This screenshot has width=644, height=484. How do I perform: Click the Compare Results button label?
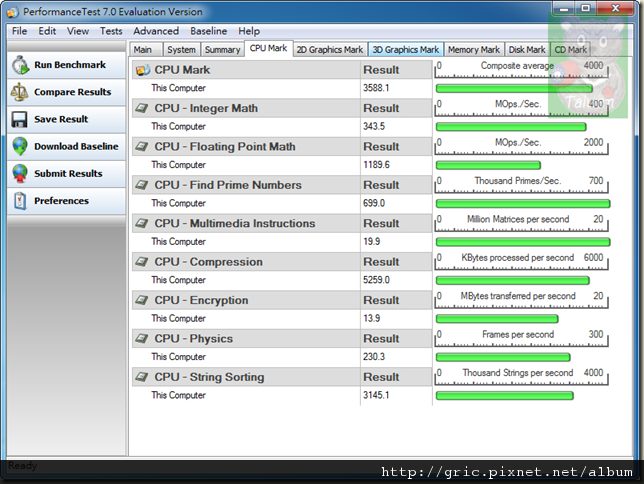pyautogui.click(x=73, y=92)
